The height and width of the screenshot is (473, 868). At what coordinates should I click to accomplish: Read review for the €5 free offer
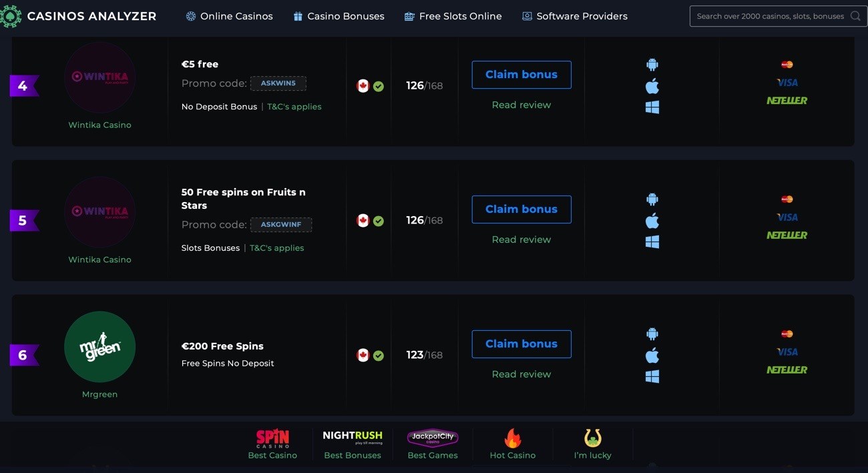[521, 105]
